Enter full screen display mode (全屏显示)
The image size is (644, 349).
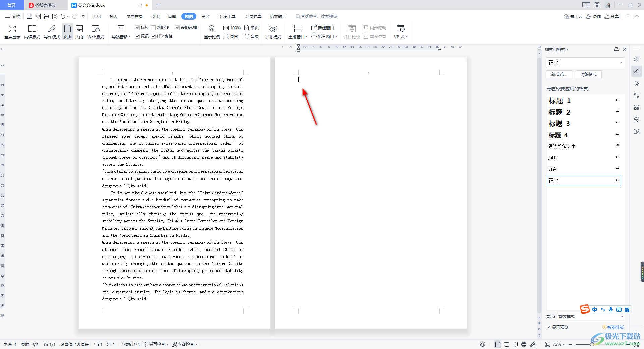[12, 32]
